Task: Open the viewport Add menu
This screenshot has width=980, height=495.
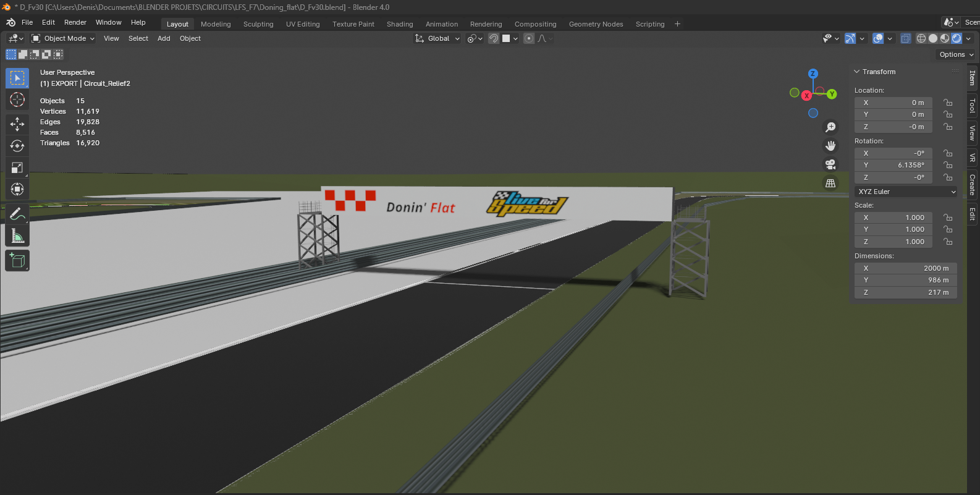Action: (164, 38)
